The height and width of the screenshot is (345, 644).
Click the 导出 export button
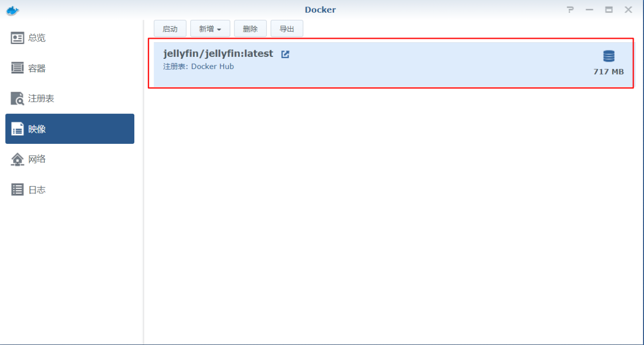pos(287,29)
